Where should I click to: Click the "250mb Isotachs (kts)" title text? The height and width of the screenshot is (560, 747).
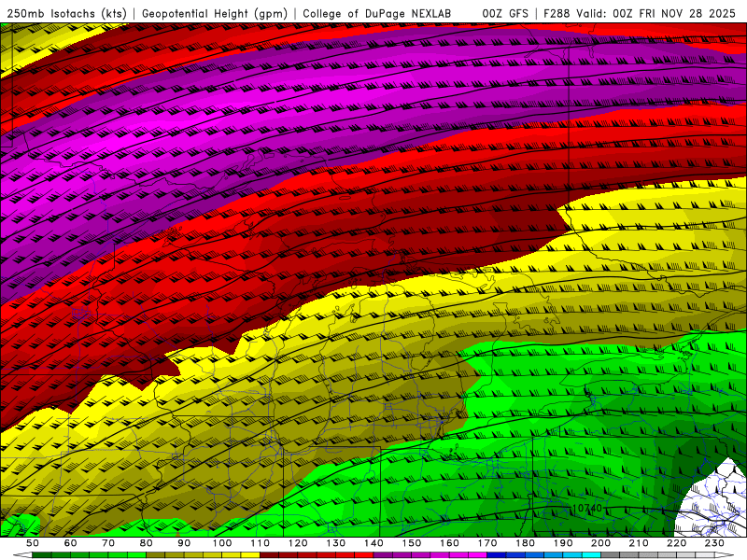point(64,14)
